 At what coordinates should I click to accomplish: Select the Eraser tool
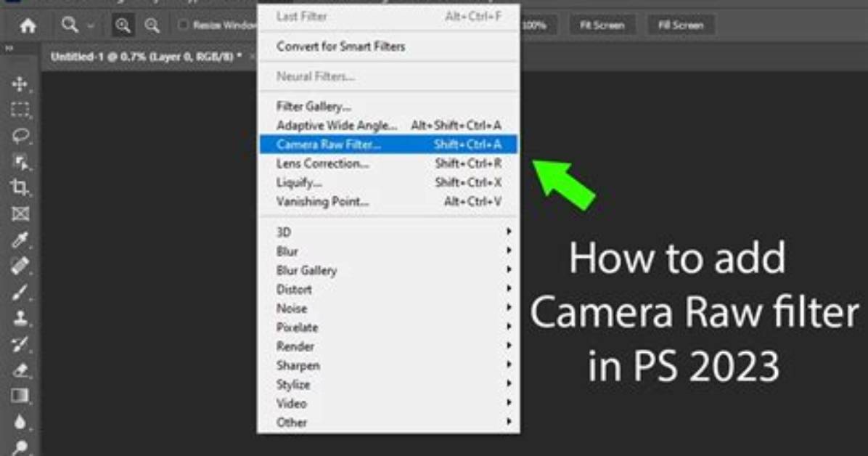coord(20,370)
